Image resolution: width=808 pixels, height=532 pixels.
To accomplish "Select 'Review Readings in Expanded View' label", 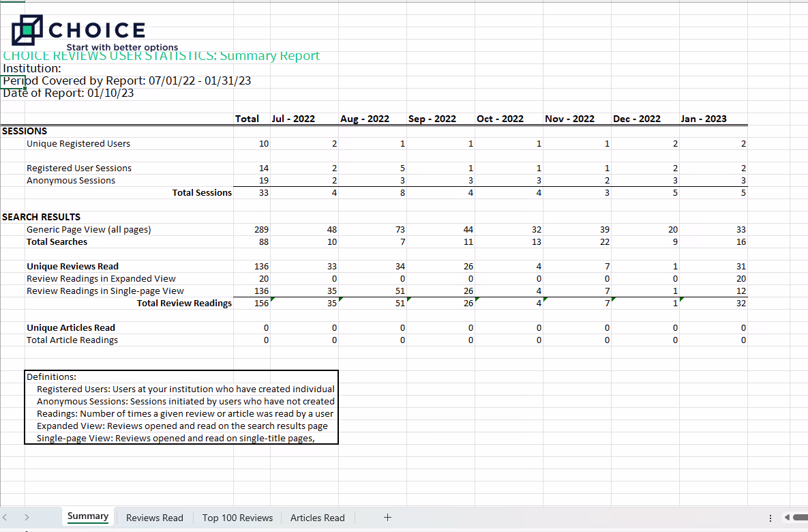I will coord(101,279).
